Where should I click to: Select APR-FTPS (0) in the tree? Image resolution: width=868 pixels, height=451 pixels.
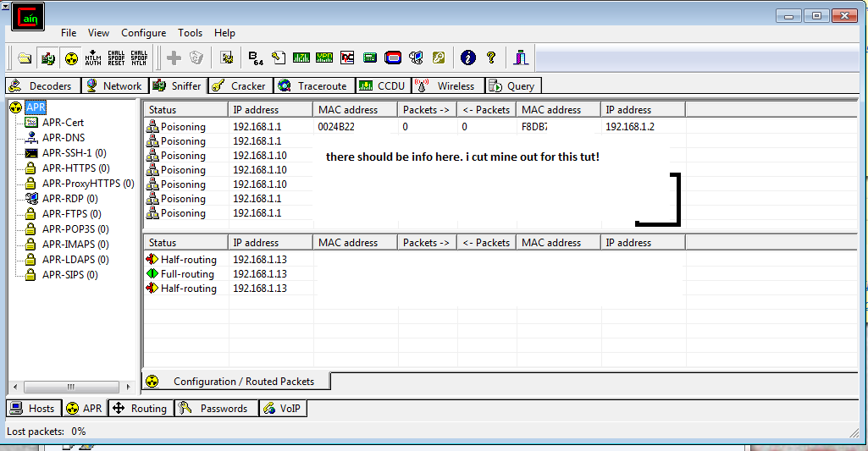[x=71, y=213]
